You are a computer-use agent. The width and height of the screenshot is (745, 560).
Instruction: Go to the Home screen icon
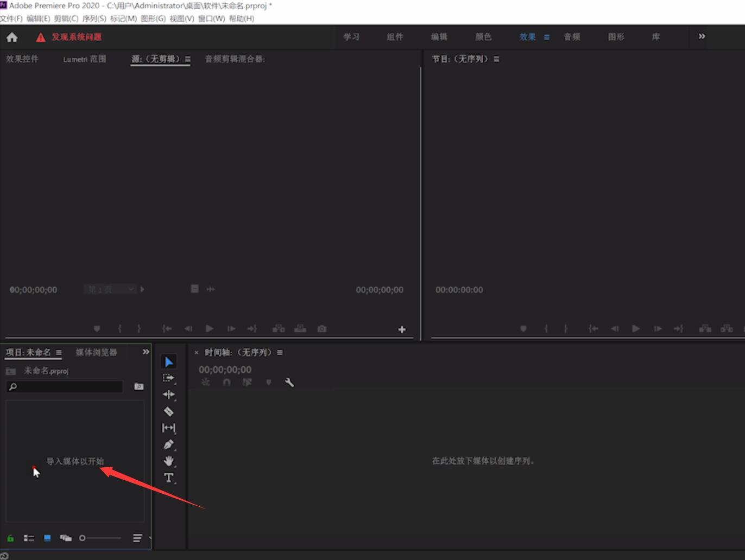point(12,37)
